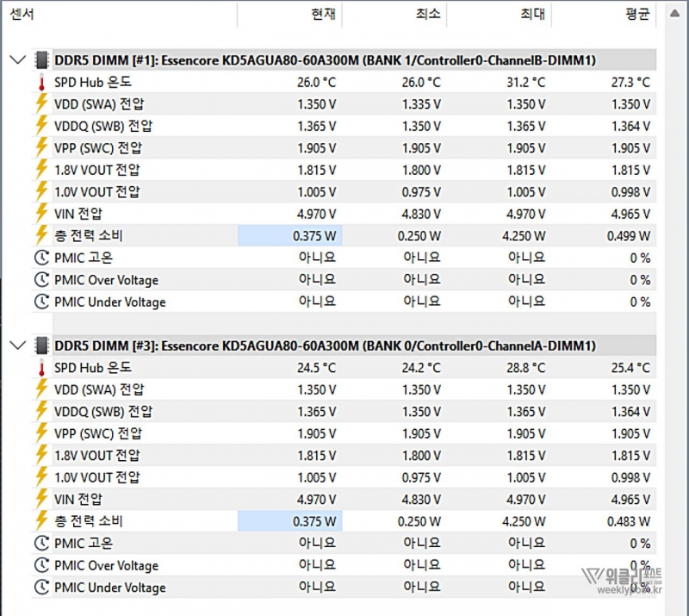Image resolution: width=689 pixels, height=616 pixels.
Task: Click DIMM #1 average temperature 27.3 °C
Action: [x=630, y=82]
